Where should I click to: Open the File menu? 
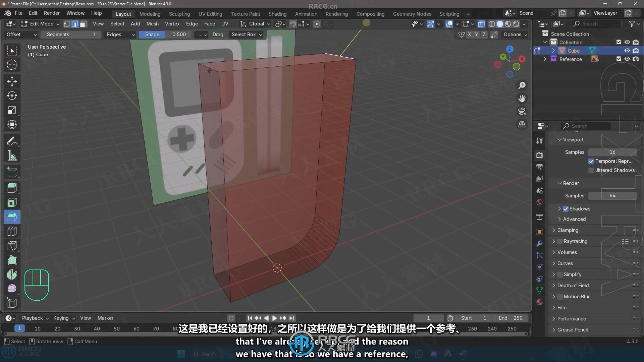(x=18, y=13)
